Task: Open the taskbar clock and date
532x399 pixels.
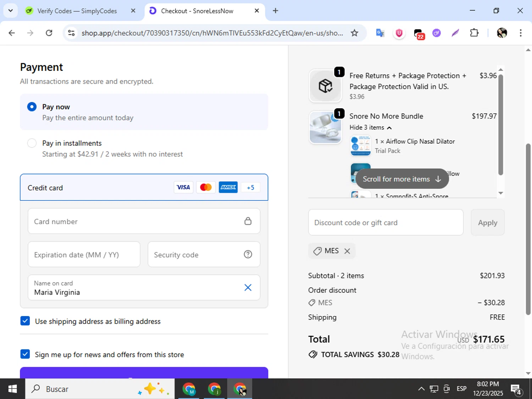Action: 488,389
